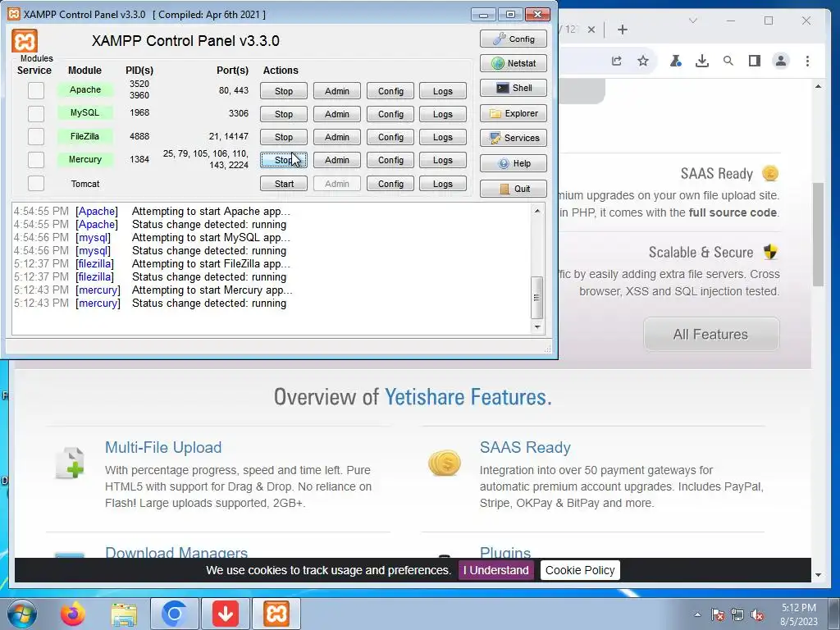This screenshot has width=840, height=630.
Task: Click the taskbar clock showing 5:12 PM
Action: tap(799, 614)
